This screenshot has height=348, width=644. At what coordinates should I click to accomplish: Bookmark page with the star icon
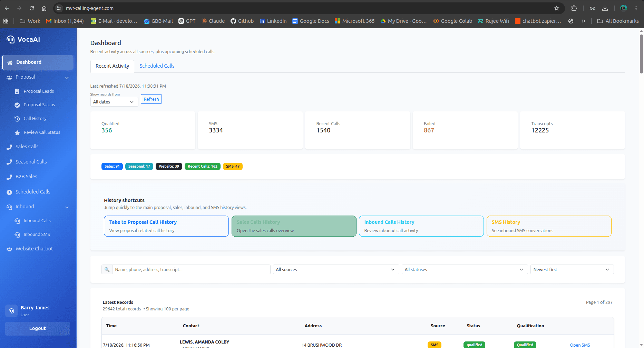coord(557,8)
